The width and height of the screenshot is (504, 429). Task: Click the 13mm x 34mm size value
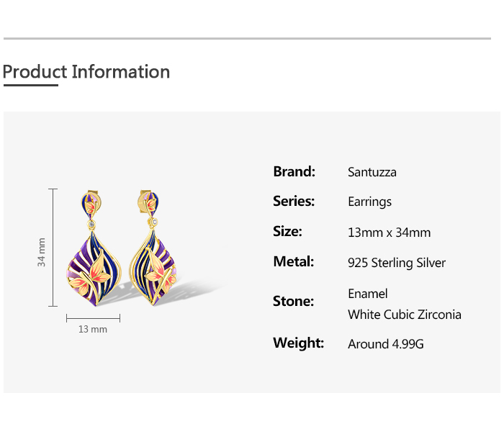pos(389,232)
